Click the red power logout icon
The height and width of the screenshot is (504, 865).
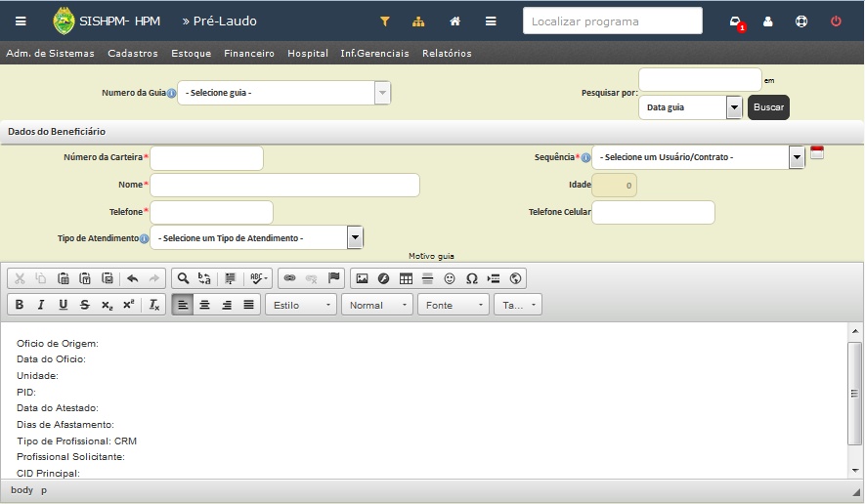[x=836, y=21]
